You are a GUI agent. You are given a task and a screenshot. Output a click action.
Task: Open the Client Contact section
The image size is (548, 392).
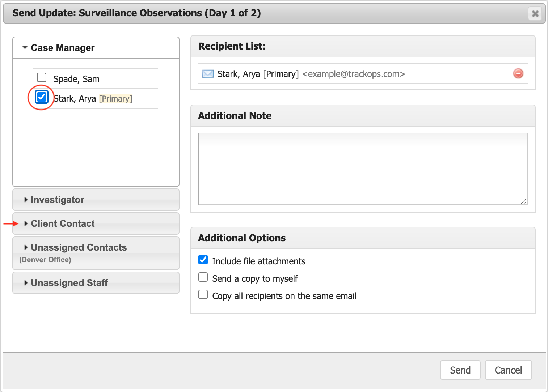(63, 223)
